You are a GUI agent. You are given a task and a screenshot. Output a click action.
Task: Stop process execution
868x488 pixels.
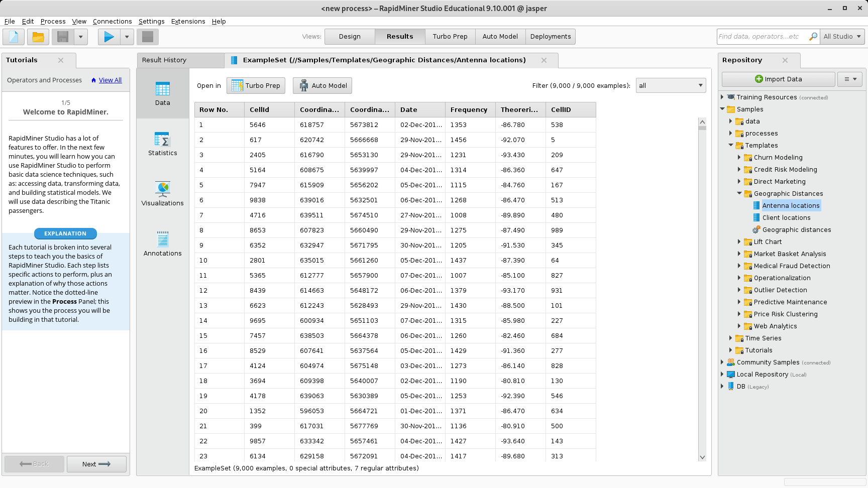tap(147, 37)
